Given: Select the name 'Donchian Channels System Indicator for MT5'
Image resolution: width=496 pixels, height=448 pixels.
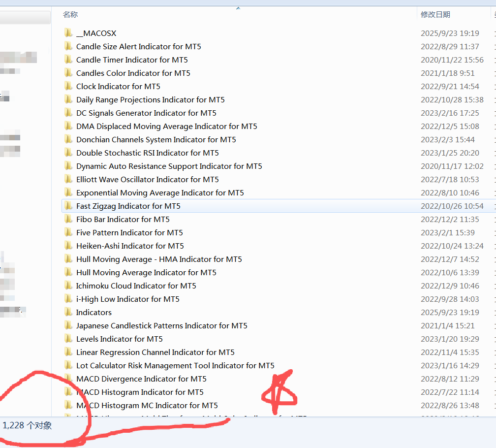Looking at the screenshot, I should tap(156, 139).
